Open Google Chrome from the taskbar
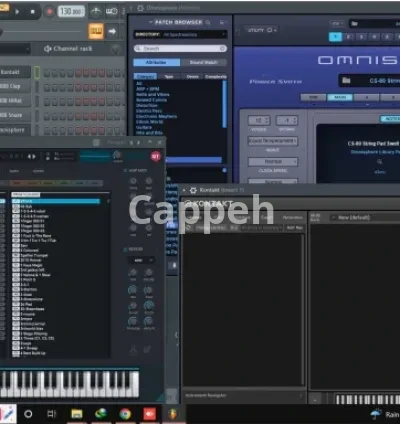This screenshot has width=400, height=424. (125, 414)
